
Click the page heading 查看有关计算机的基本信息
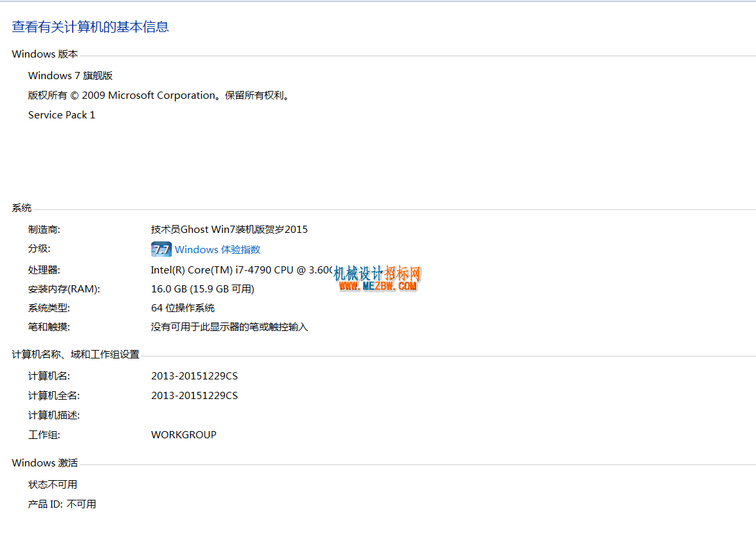point(90,27)
